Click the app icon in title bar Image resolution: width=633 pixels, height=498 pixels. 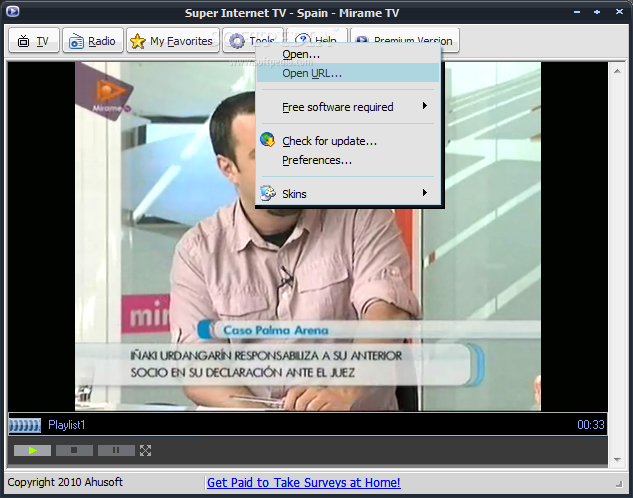13,11
